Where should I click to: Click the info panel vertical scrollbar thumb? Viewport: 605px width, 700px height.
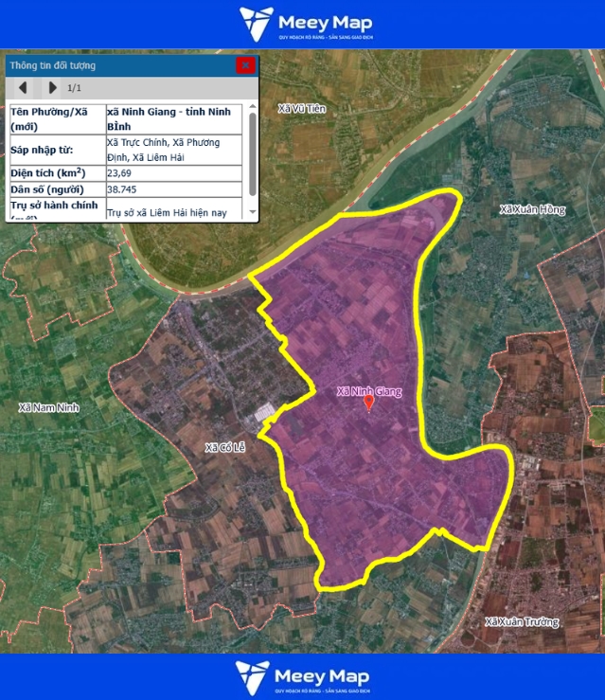click(252, 152)
